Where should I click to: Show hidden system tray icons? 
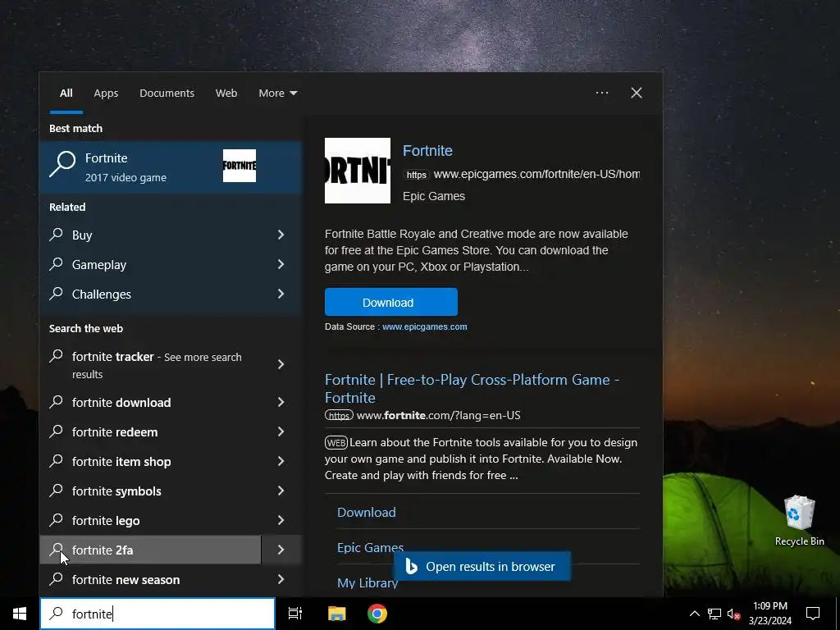694,614
